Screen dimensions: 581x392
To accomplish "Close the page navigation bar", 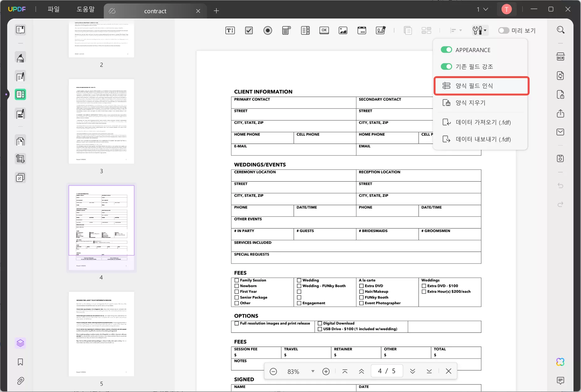I will pyautogui.click(x=449, y=371).
